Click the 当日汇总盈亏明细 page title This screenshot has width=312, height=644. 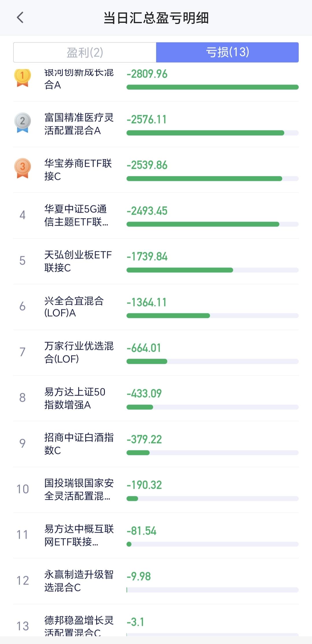(156, 18)
